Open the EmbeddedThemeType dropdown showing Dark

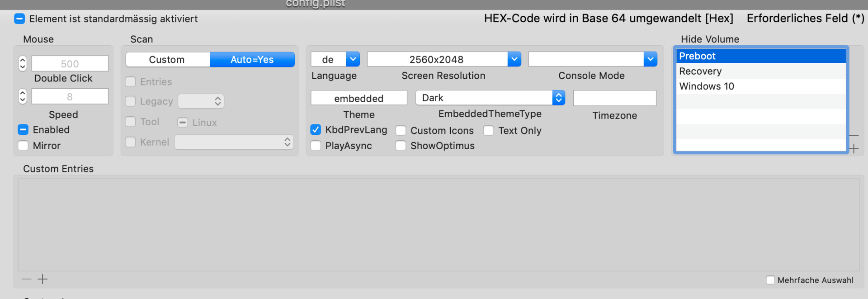point(491,98)
